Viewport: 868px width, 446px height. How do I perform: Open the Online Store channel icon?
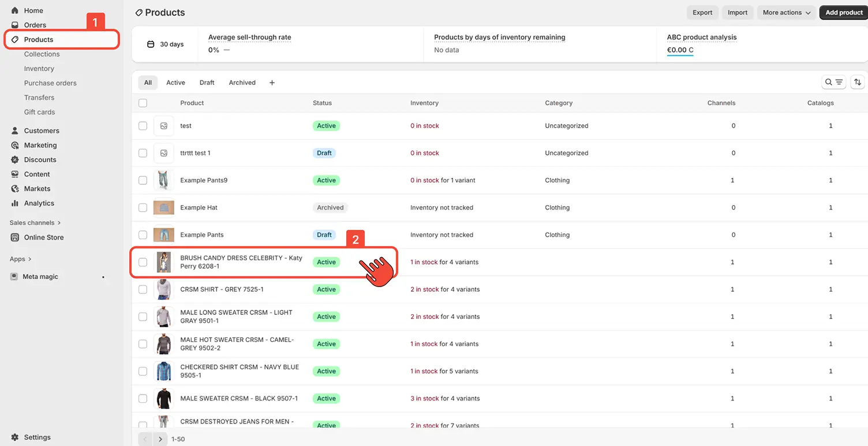tap(15, 237)
